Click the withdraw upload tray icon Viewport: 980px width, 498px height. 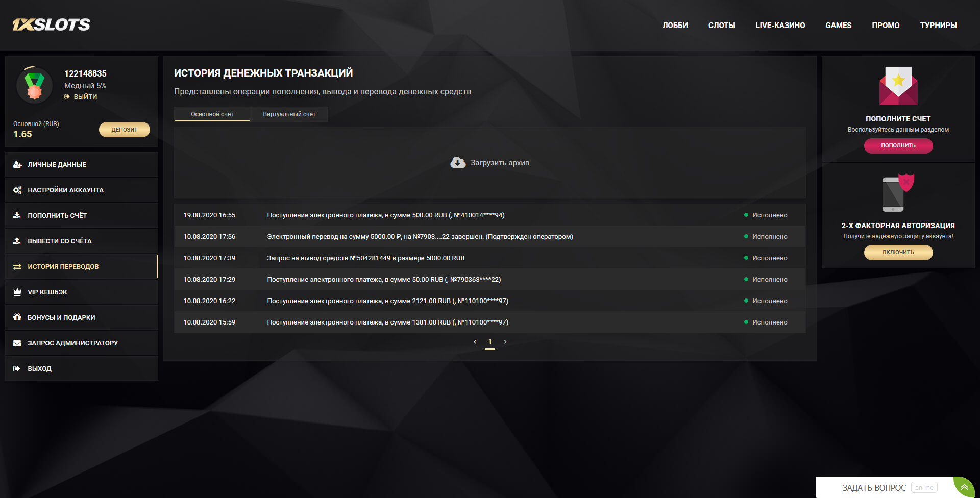click(17, 241)
